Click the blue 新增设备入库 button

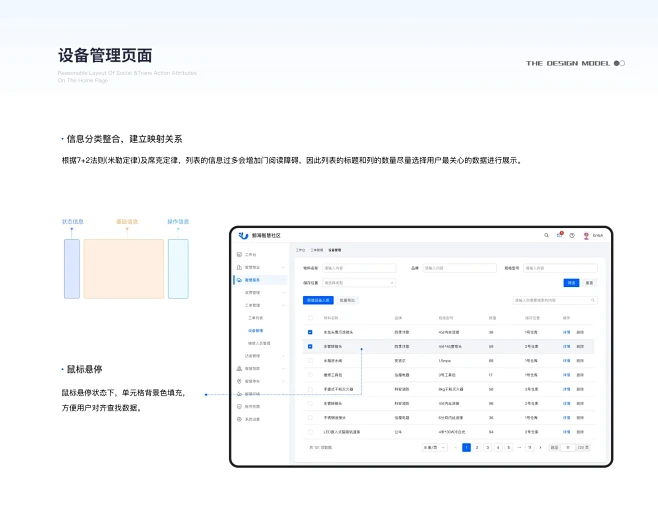click(x=318, y=300)
